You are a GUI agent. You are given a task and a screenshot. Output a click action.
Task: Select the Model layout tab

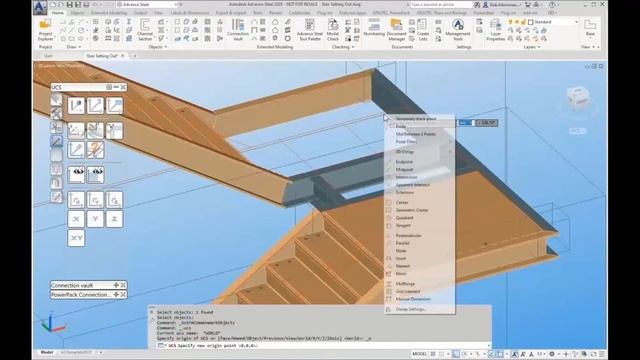coord(47,352)
